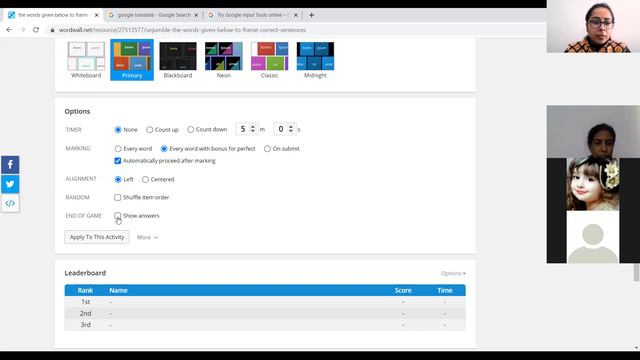Click the blank avatar participant tile
Viewport: 640px width, 360px height.
[x=593, y=237]
